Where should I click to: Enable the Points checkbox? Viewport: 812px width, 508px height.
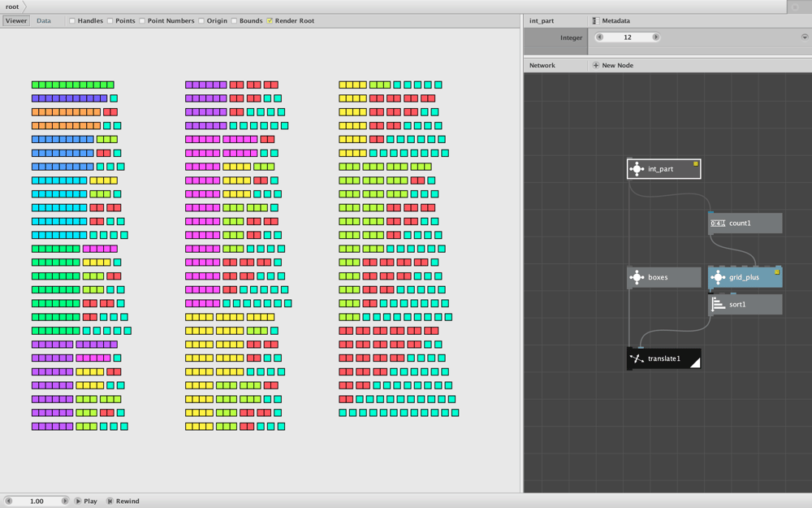click(x=110, y=21)
